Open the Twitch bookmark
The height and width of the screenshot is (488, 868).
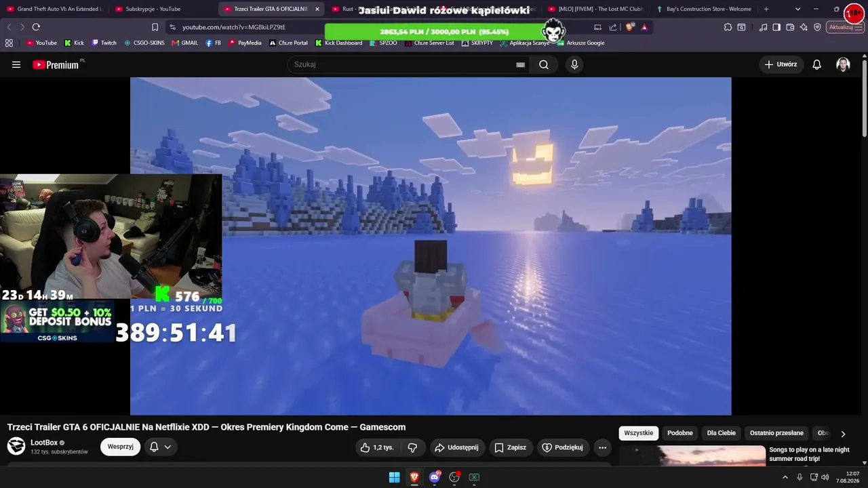[x=104, y=43]
